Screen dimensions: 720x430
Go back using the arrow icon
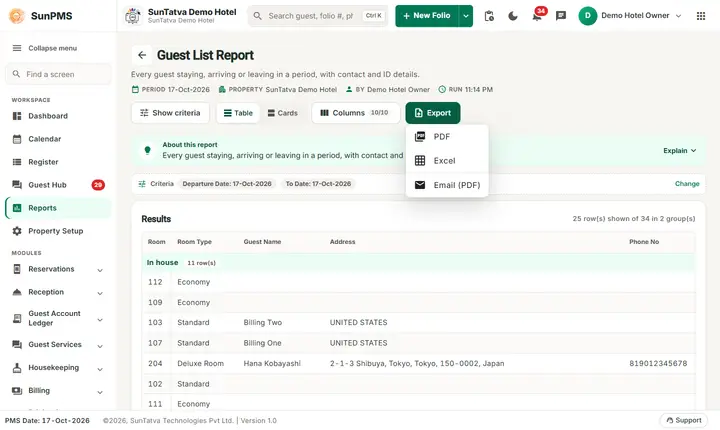pyautogui.click(x=142, y=55)
